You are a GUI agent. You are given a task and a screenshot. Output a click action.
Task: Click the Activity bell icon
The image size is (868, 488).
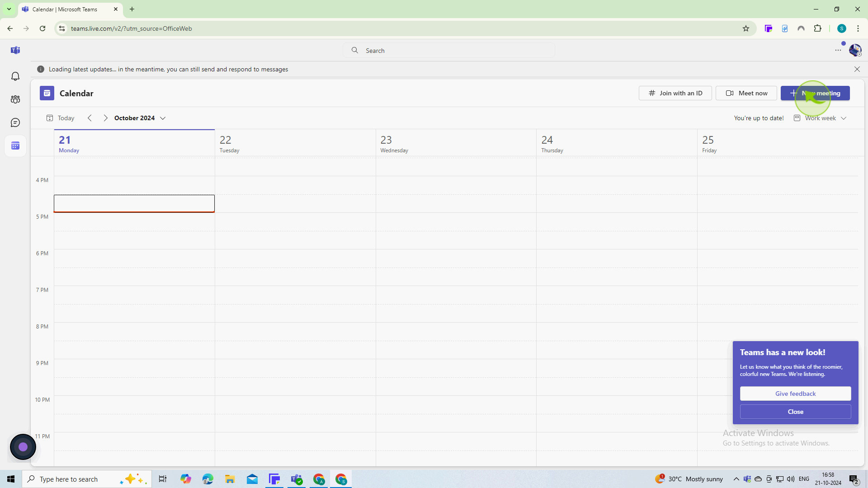tap(16, 76)
